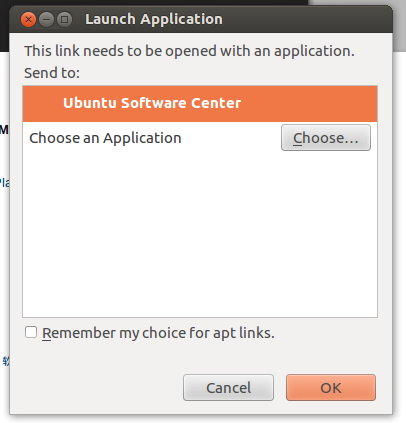The height and width of the screenshot is (423, 406).
Task: Click the partially hidden blue link behind dialog
Action: (x=4, y=182)
